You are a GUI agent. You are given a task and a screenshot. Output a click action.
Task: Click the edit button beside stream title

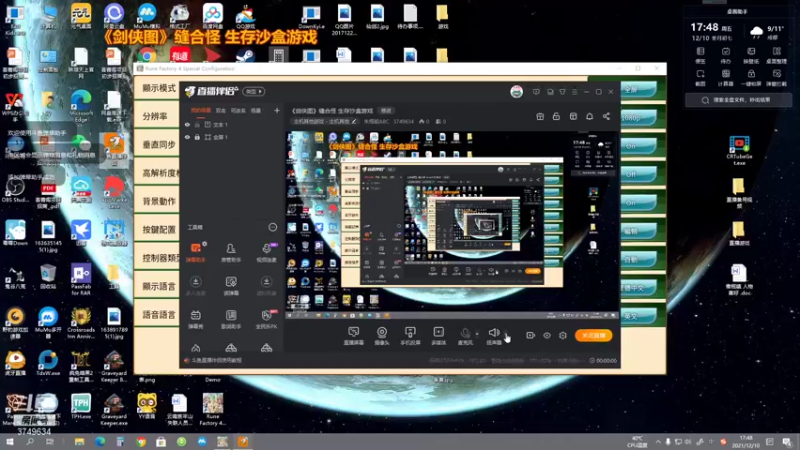386,111
